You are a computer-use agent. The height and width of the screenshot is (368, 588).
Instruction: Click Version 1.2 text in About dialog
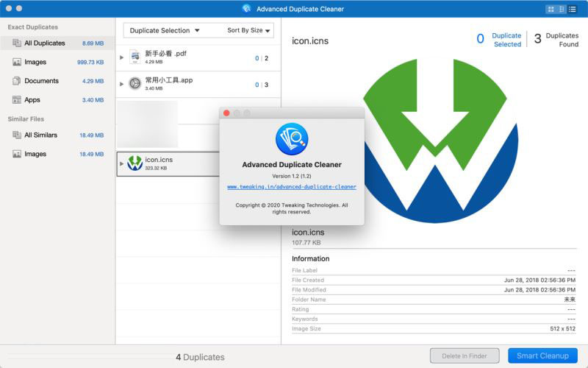click(x=292, y=176)
